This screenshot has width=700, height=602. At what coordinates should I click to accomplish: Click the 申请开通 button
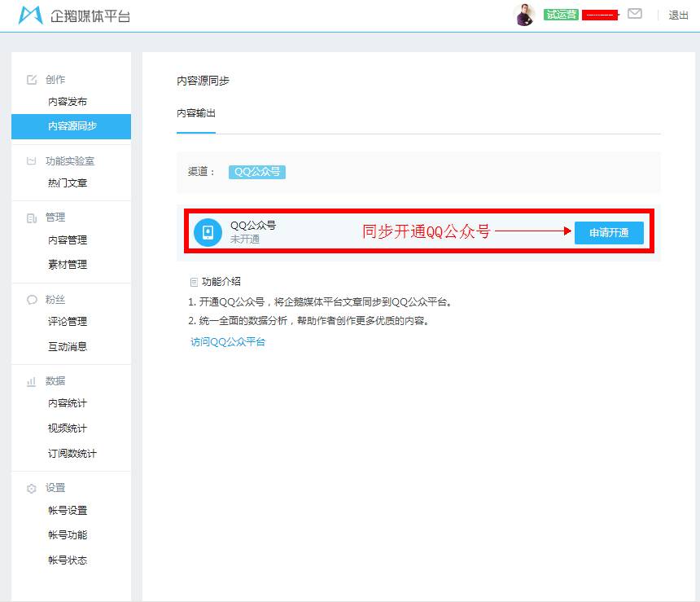point(609,232)
